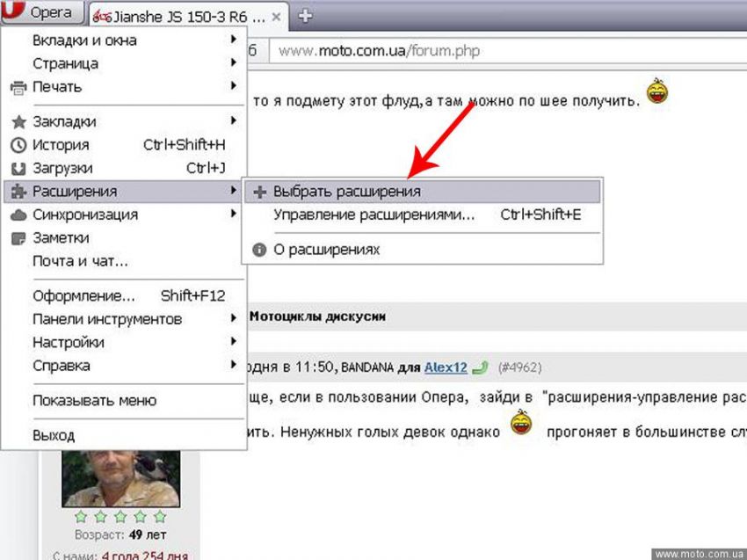Viewport: 747px width, 560px height.
Task: Click the info icon beside О расширениях
Action: tap(259, 250)
